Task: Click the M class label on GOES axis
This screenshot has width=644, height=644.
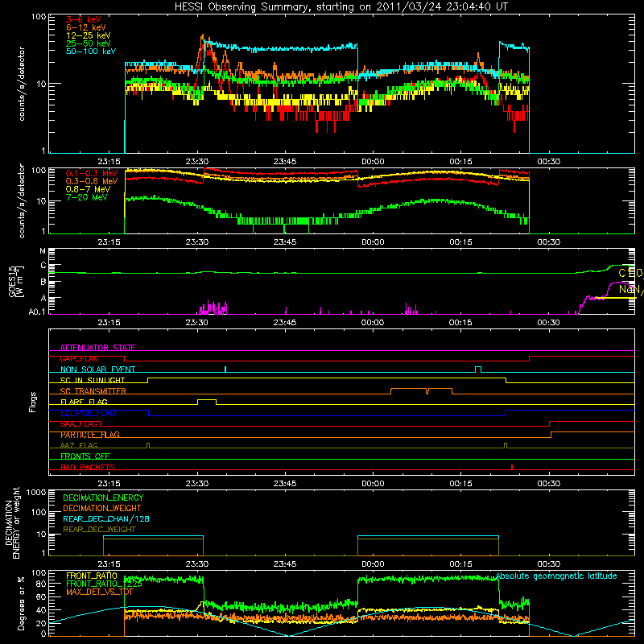Action: tap(43, 251)
